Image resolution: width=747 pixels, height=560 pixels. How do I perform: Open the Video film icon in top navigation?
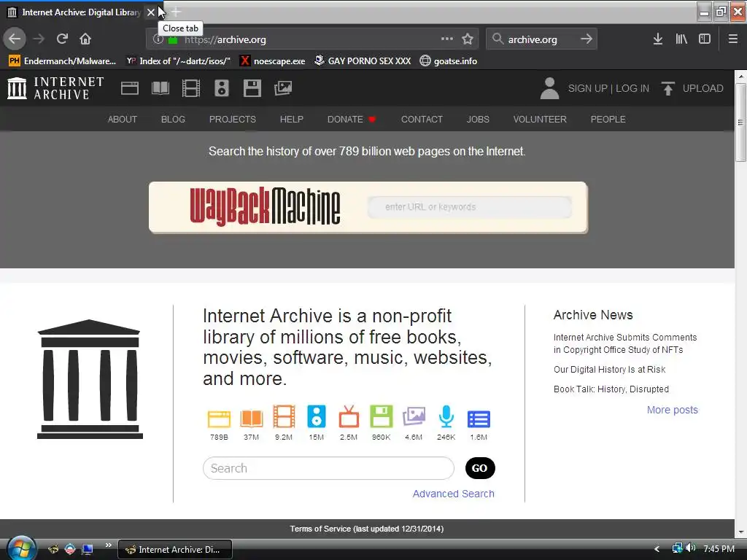191,88
